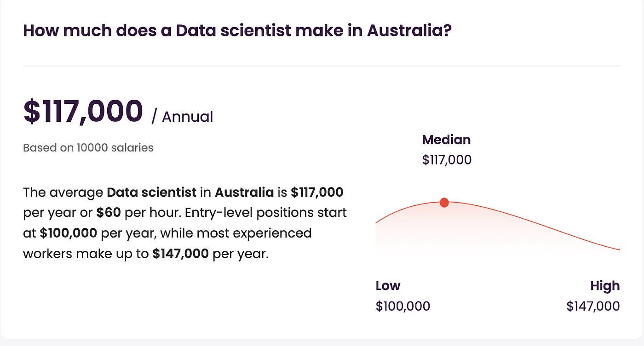
Task: Click the "Based on 10000 salaries" text
Action: 88,148
